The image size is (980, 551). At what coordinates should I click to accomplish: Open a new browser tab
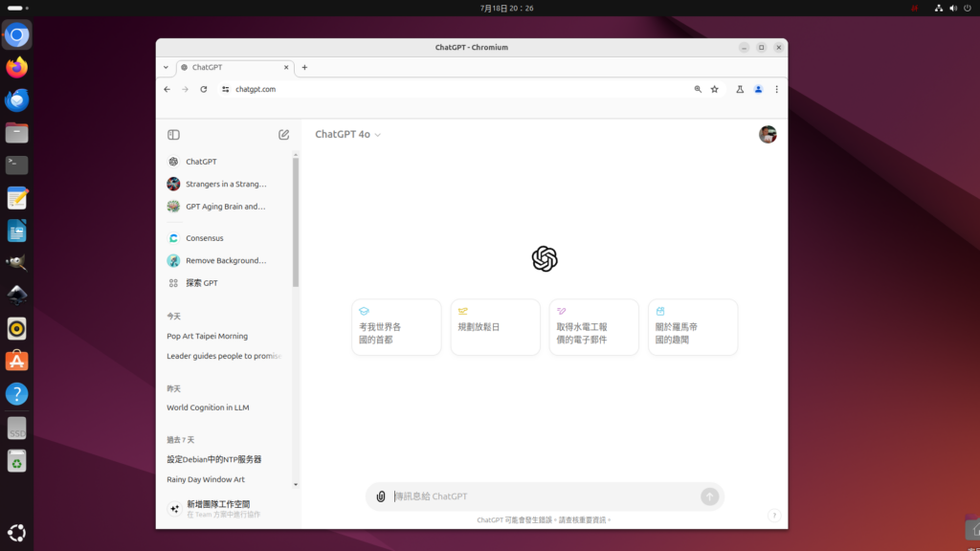(304, 68)
